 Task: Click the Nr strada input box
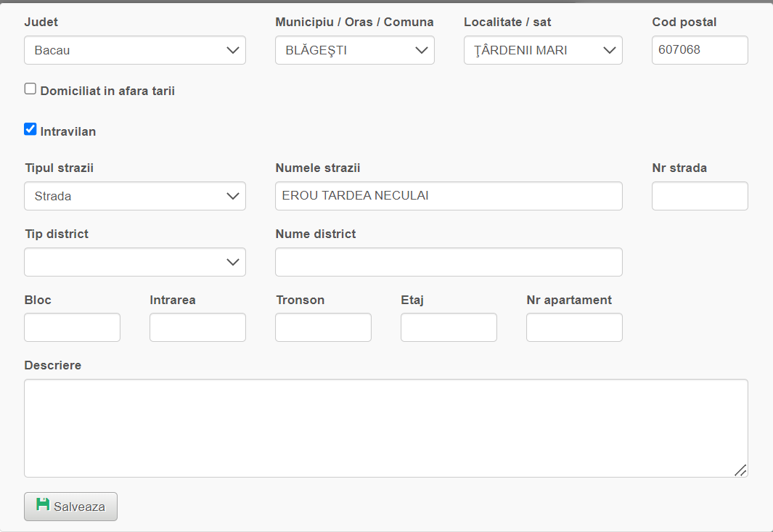(700, 196)
